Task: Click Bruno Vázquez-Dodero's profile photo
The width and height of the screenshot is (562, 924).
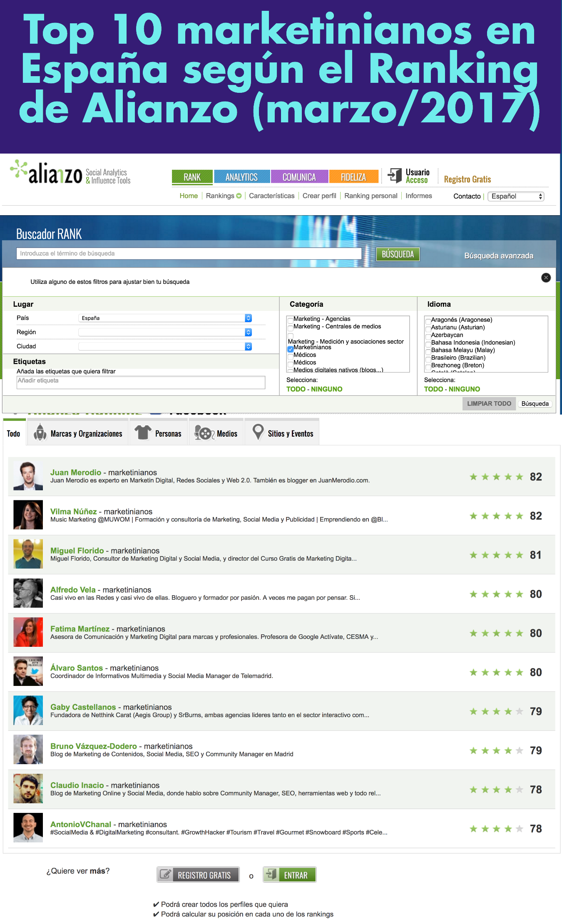Action: click(x=28, y=750)
